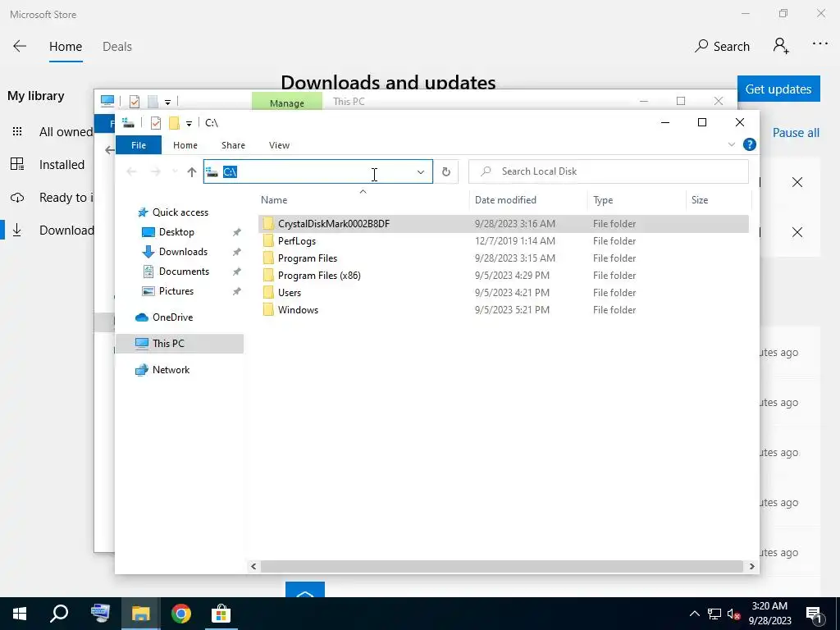Open the Home ribbon tab in Explorer
The width and height of the screenshot is (840, 630).
click(x=185, y=145)
